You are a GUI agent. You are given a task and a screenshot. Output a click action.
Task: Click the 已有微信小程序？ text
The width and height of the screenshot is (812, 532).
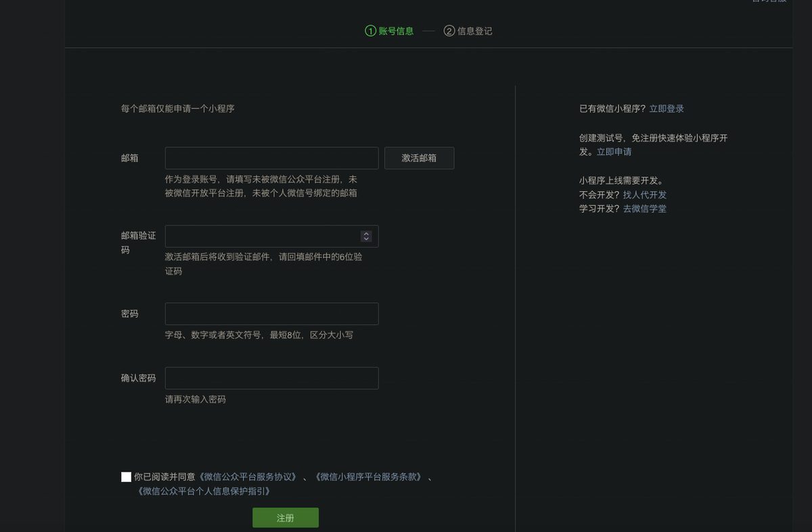613,108
